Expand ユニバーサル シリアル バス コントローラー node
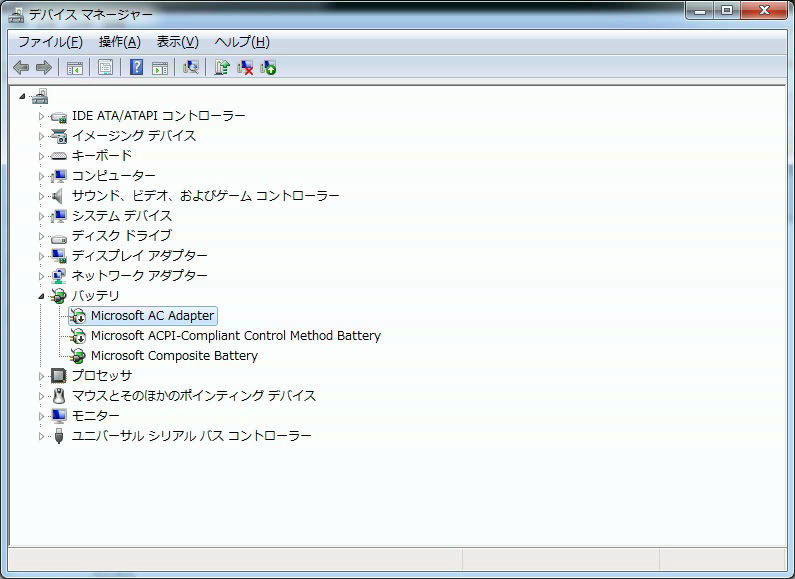Screen dimensions: 795x579 tap(41, 436)
